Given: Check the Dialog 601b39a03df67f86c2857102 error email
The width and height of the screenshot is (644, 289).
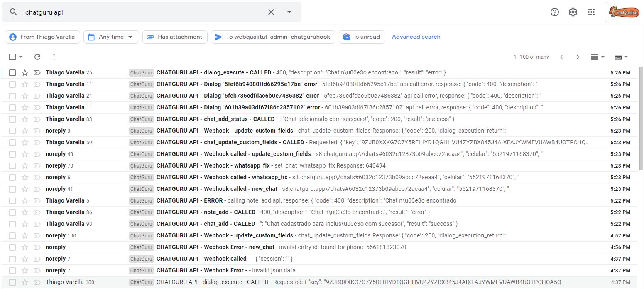Looking at the screenshot, I should pyautogui.click(x=12, y=108).
